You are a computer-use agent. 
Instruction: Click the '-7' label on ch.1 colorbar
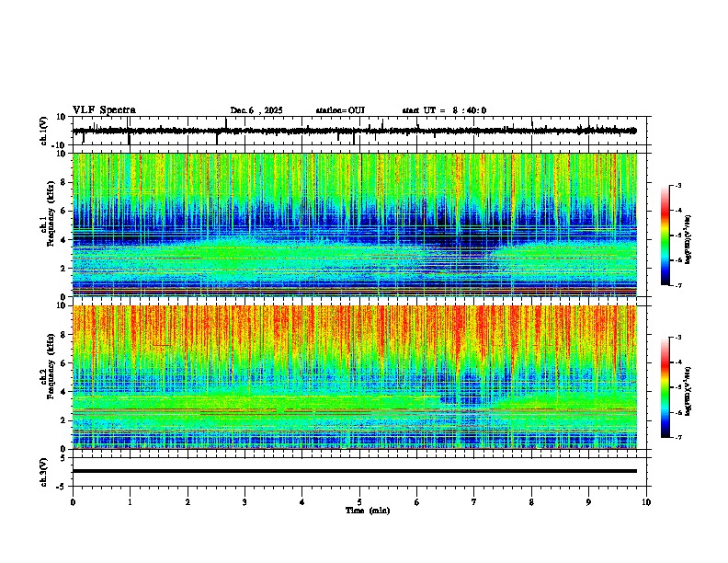pos(677,286)
